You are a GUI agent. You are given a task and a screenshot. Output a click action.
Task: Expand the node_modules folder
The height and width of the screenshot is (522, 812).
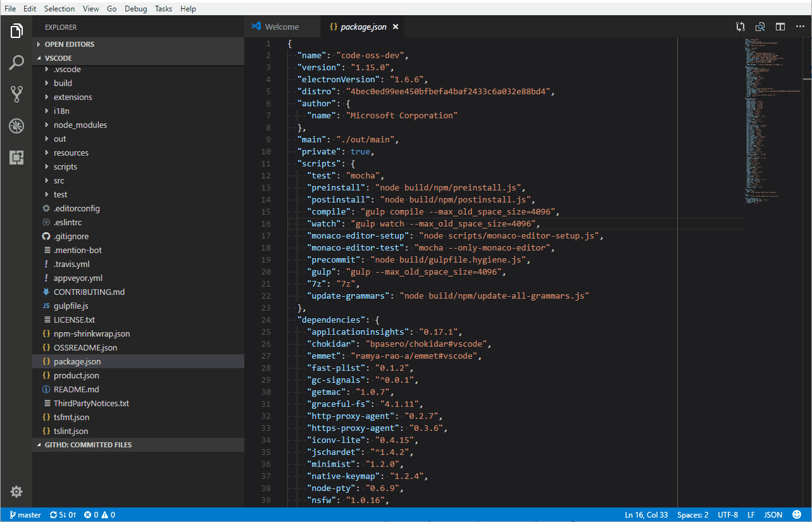tap(138, 125)
